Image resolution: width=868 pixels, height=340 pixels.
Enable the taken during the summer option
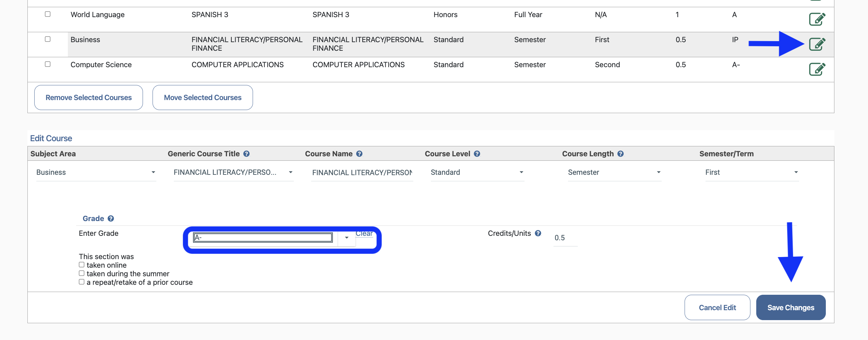tap(82, 273)
